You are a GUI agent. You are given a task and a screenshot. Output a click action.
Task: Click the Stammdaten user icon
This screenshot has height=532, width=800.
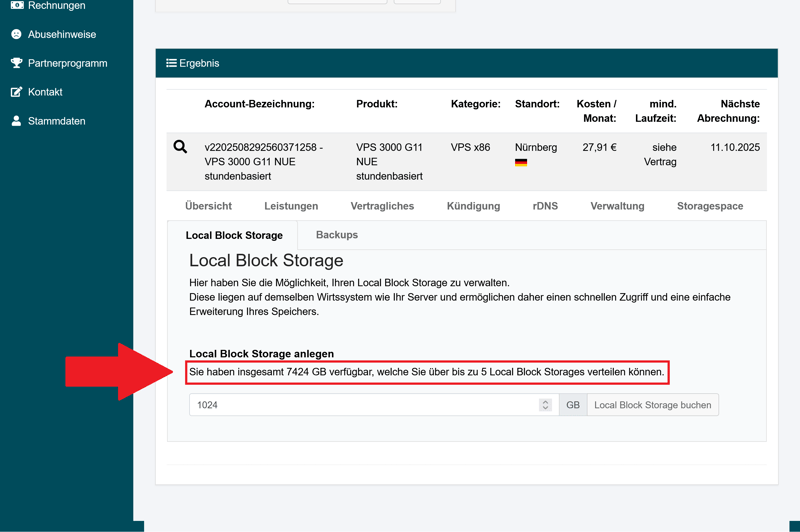(x=16, y=121)
